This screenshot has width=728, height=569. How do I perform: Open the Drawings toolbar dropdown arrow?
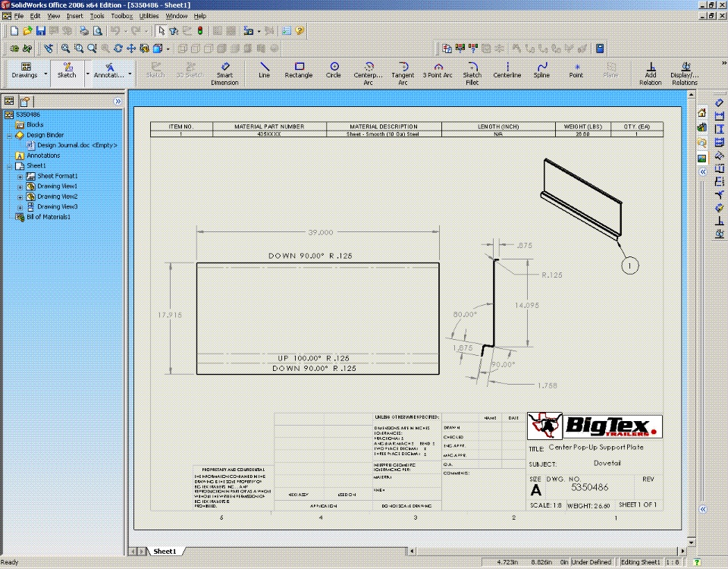[45, 74]
